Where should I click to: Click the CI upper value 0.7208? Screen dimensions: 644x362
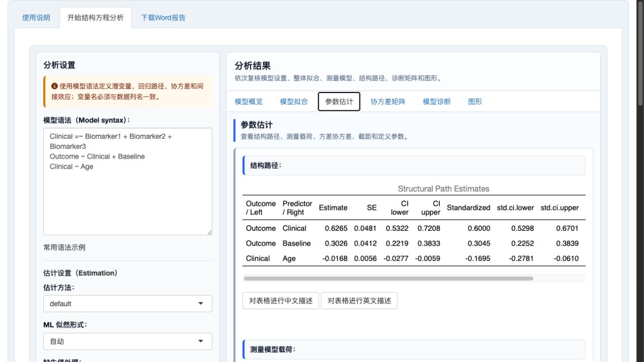pos(429,228)
